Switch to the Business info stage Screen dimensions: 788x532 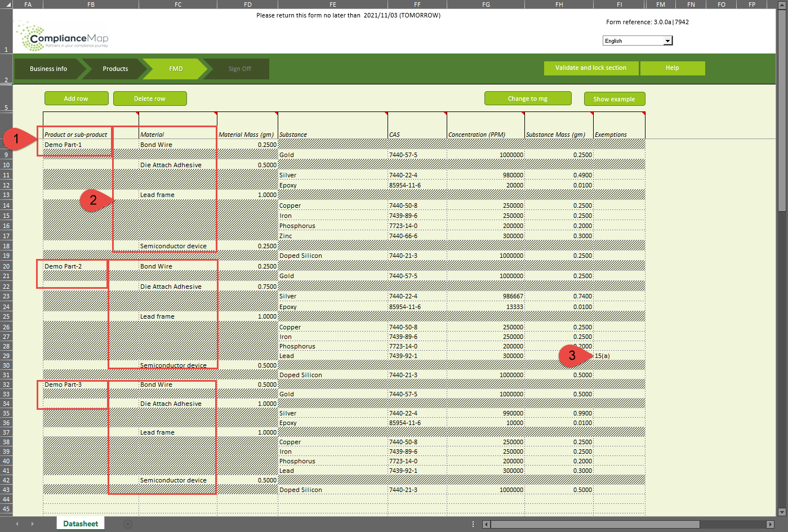tap(48, 68)
